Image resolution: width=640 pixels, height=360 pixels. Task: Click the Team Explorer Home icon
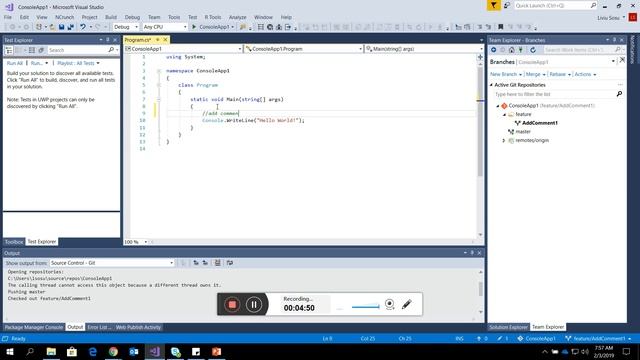(x=511, y=50)
